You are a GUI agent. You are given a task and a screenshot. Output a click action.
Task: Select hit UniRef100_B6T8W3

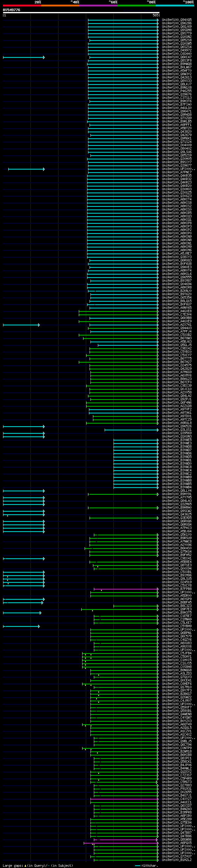[x=177, y=338]
